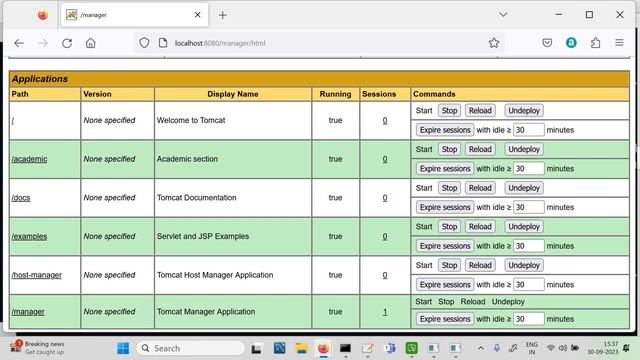Viewport: 640px width, 360px height.
Task: Expire sessions for /academic
Action: coord(445,169)
